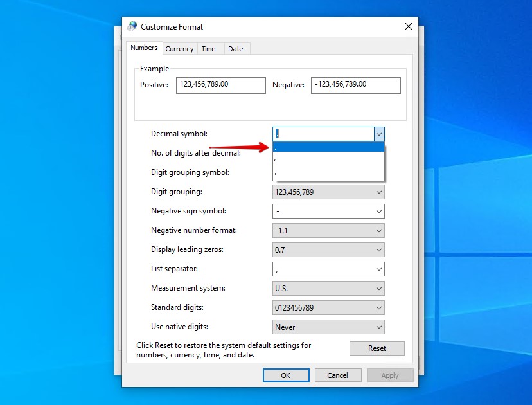Open the Display leading zeros dropdown

coord(378,249)
